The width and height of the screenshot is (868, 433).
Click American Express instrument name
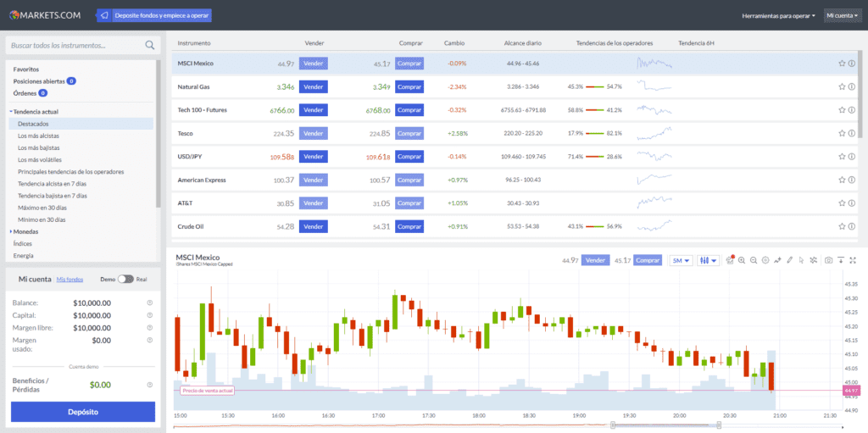(x=202, y=180)
